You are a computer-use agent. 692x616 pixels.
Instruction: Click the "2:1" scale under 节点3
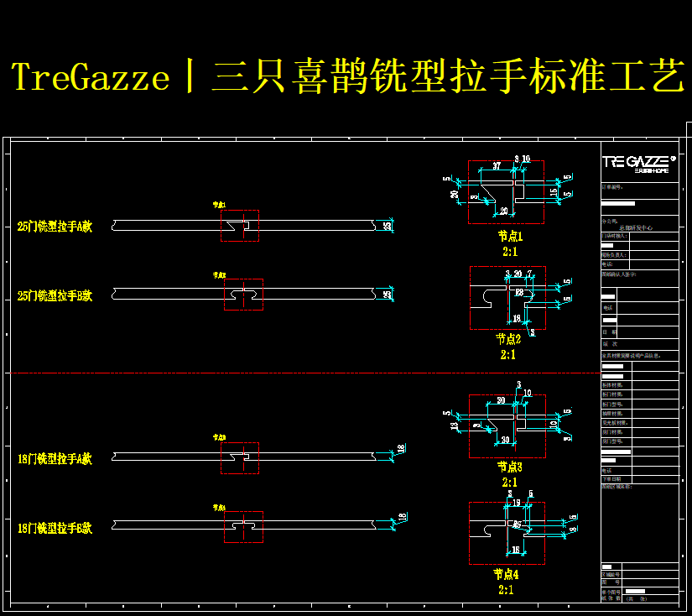pos(509,483)
